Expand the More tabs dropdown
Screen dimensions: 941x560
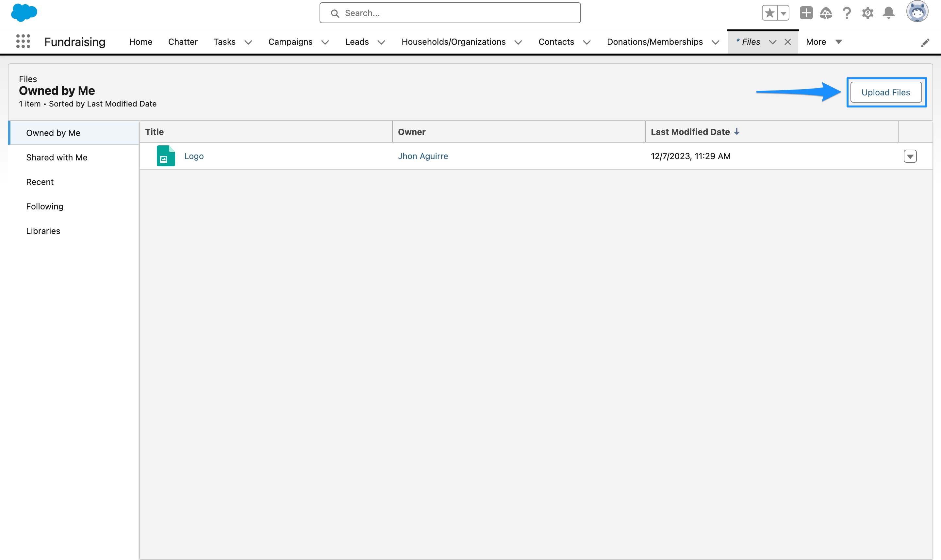pyautogui.click(x=838, y=41)
